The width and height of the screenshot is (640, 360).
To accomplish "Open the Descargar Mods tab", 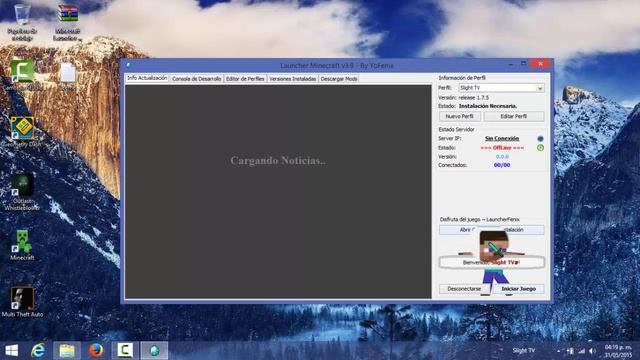I will (339, 79).
